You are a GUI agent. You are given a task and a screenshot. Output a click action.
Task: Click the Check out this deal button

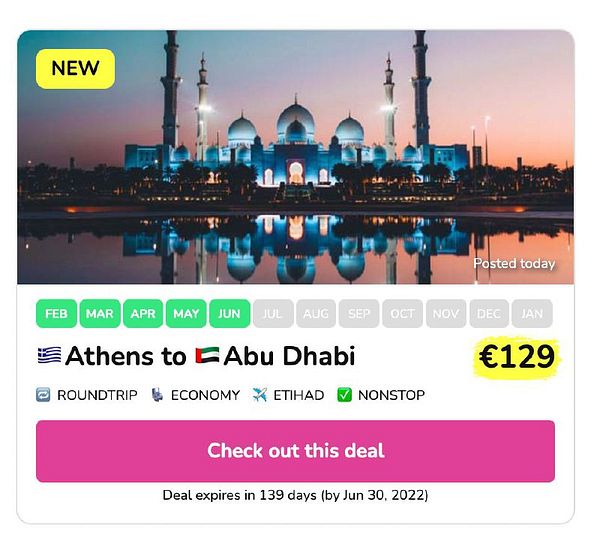[295, 451]
